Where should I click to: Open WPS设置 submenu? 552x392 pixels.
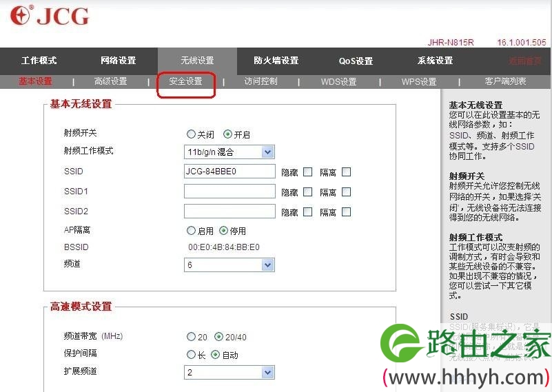coord(419,81)
